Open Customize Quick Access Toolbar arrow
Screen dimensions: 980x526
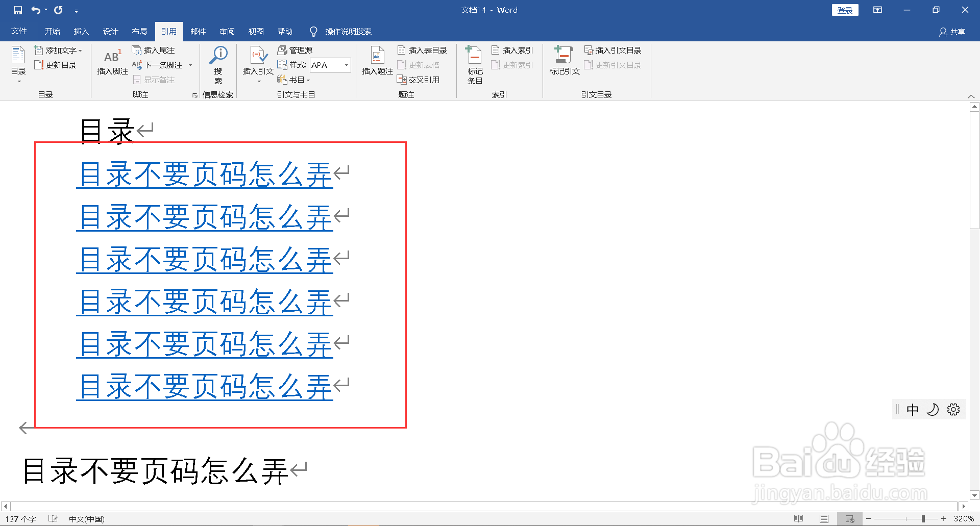[76, 11]
